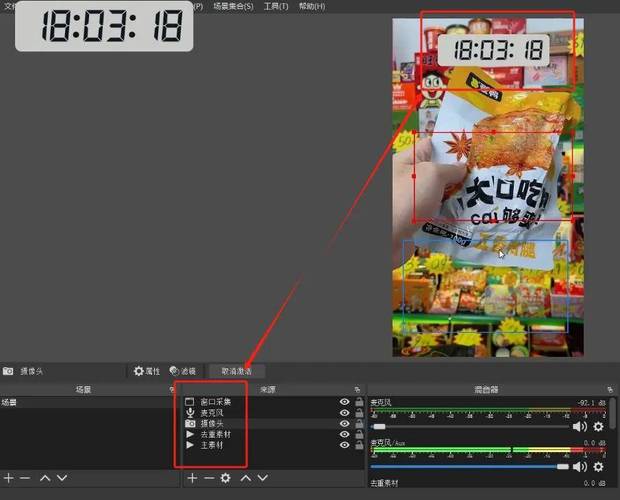The height and width of the screenshot is (500, 620).
Task: Remove selected source with minus icon
Action: coord(209,478)
